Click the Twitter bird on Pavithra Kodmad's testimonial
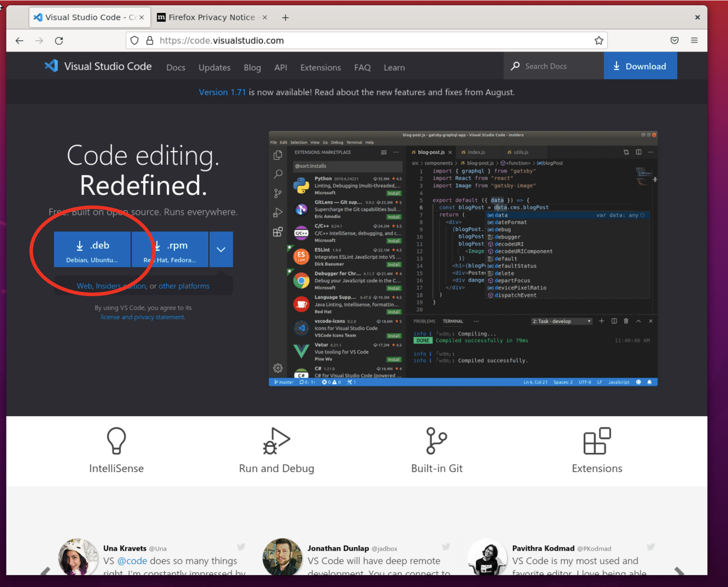Screen dimensions: 728x587 (651, 547)
